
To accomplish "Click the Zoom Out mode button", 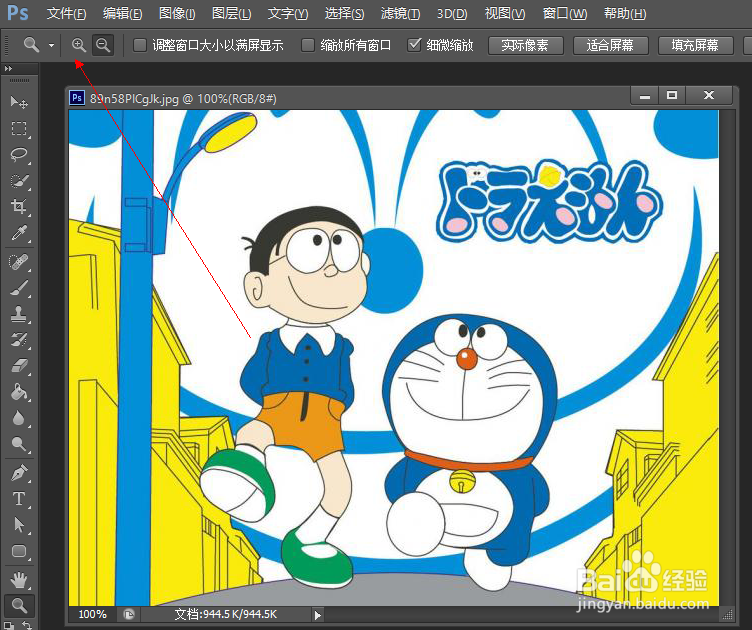I will (103, 46).
